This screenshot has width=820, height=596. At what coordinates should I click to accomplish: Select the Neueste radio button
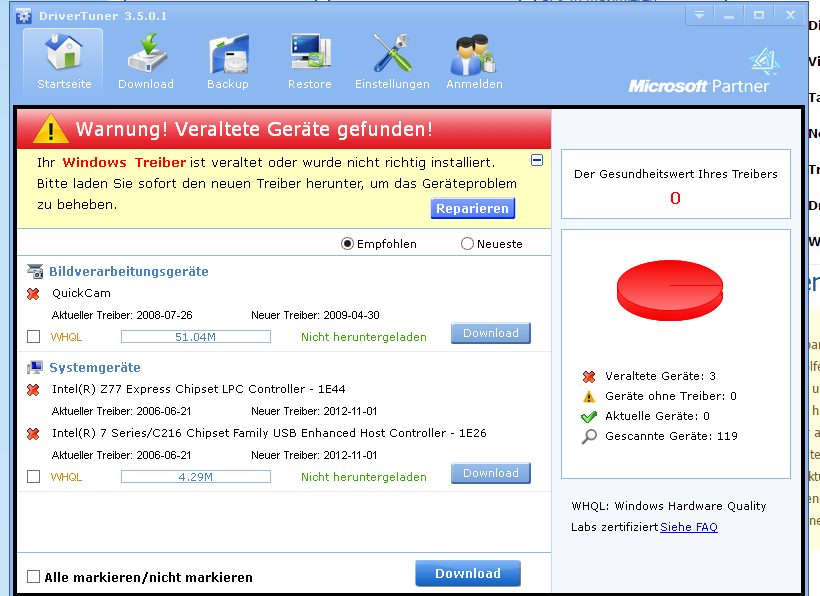(x=467, y=244)
